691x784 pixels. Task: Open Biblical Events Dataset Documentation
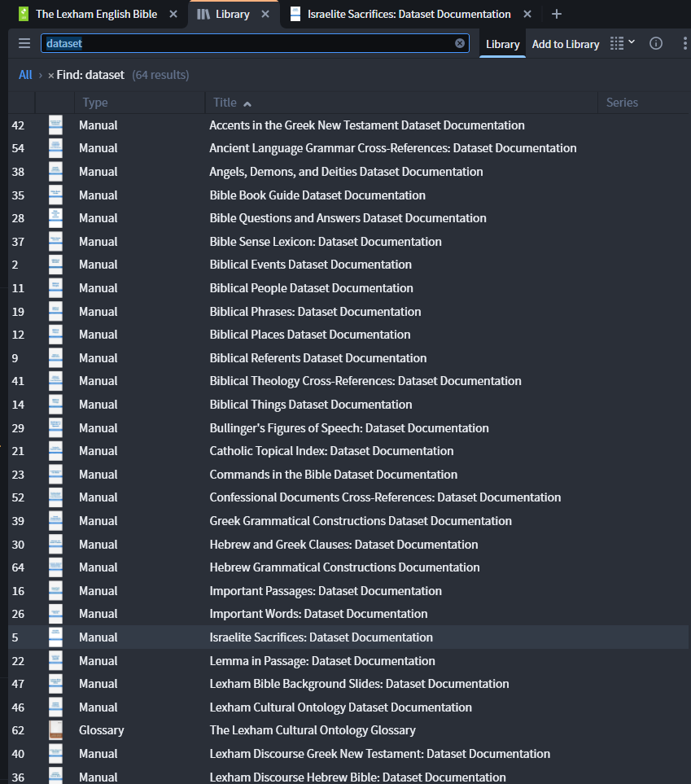[x=310, y=265]
